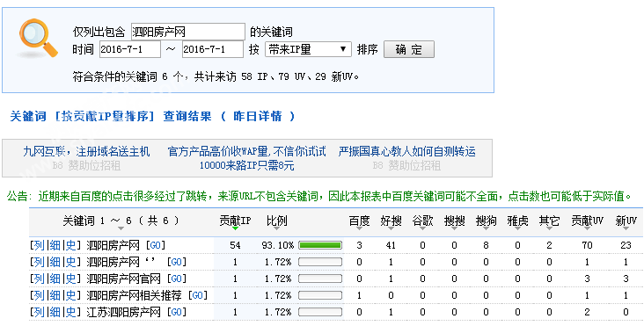
Task: Click GO link for 泗阳房产网官网 row
Action: (176, 279)
